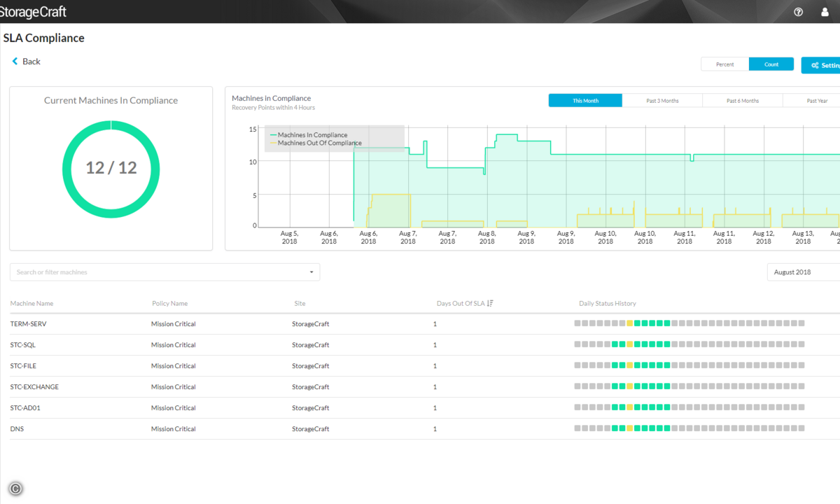Click Mission Critical policy in STC-AD01 row
The image size is (840, 504).
point(174,408)
